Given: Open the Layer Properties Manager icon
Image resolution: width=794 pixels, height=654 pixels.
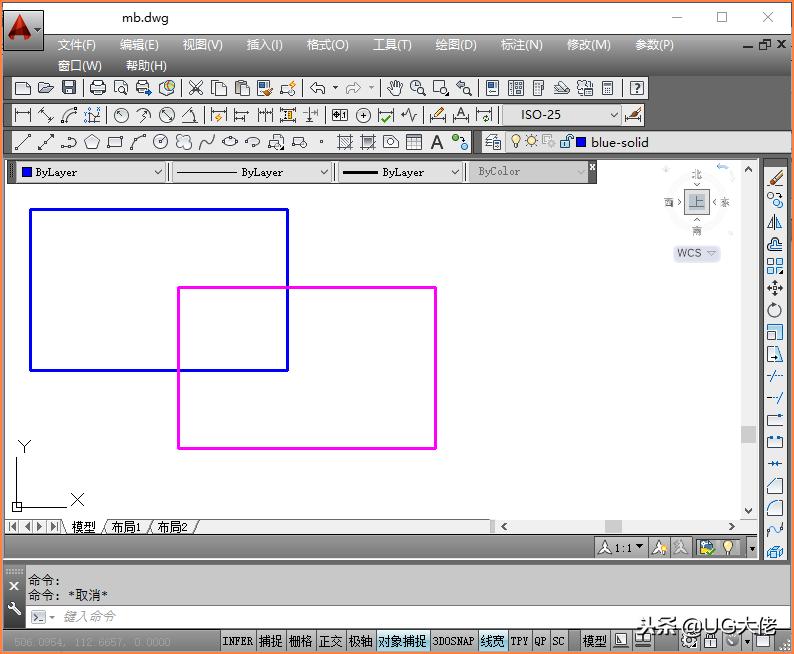Looking at the screenshot, I should (x=493, y=142).
